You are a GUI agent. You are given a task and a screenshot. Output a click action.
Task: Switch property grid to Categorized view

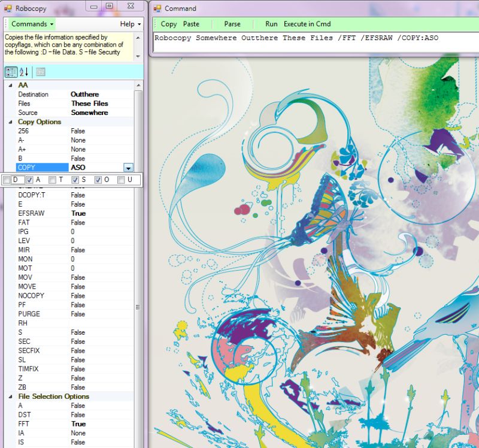(x=11, y=72)
